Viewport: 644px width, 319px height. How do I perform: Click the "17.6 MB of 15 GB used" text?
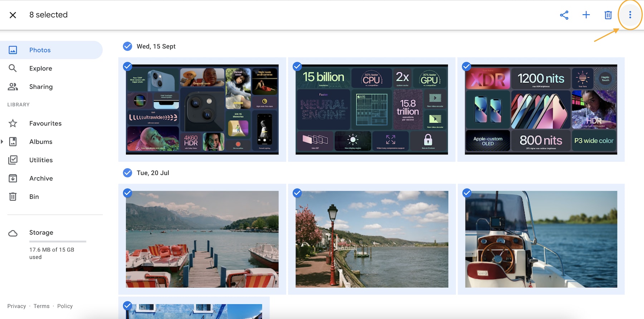pos(52,253)
